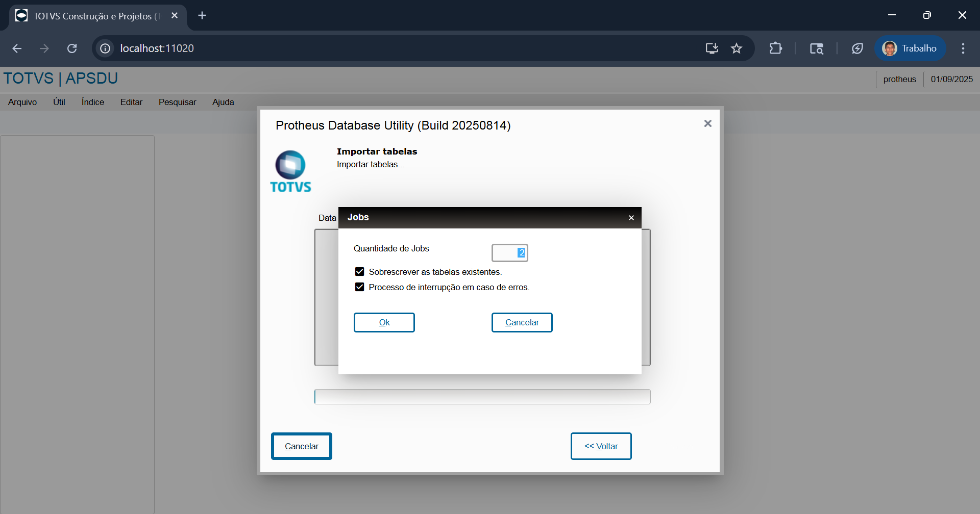This screenshot has height=514, width=980.
Task: Click the install app icon in address bar
Action: point(712,48)
